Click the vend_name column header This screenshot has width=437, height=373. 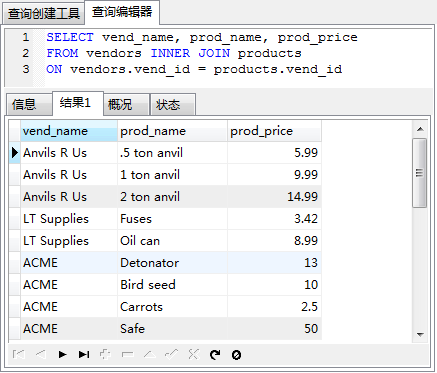69,131
